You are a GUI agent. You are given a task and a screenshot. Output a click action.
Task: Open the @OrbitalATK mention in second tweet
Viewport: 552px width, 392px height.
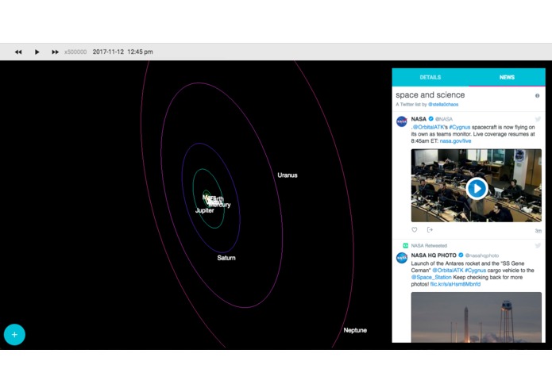(448, 271)
